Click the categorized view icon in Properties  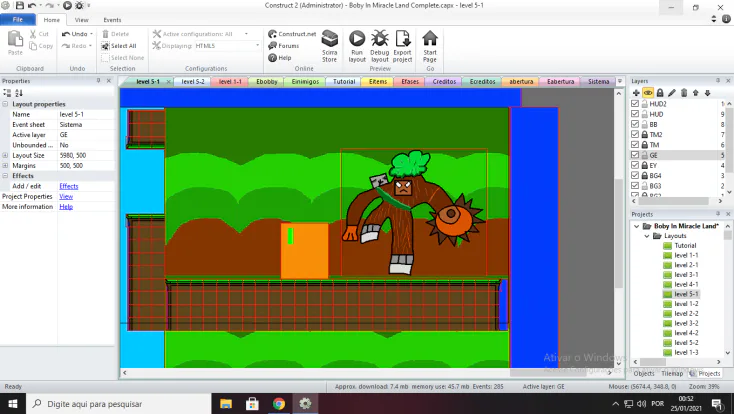point(7,93)
